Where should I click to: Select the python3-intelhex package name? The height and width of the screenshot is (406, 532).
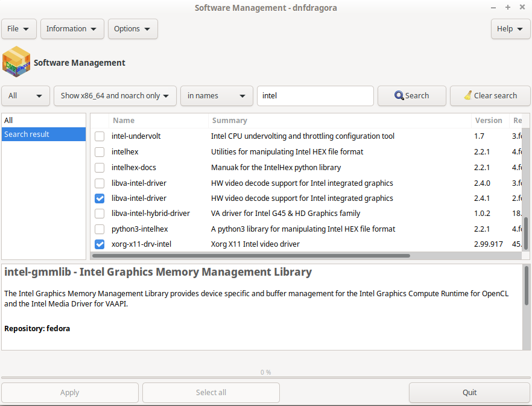tap(140, 229)
